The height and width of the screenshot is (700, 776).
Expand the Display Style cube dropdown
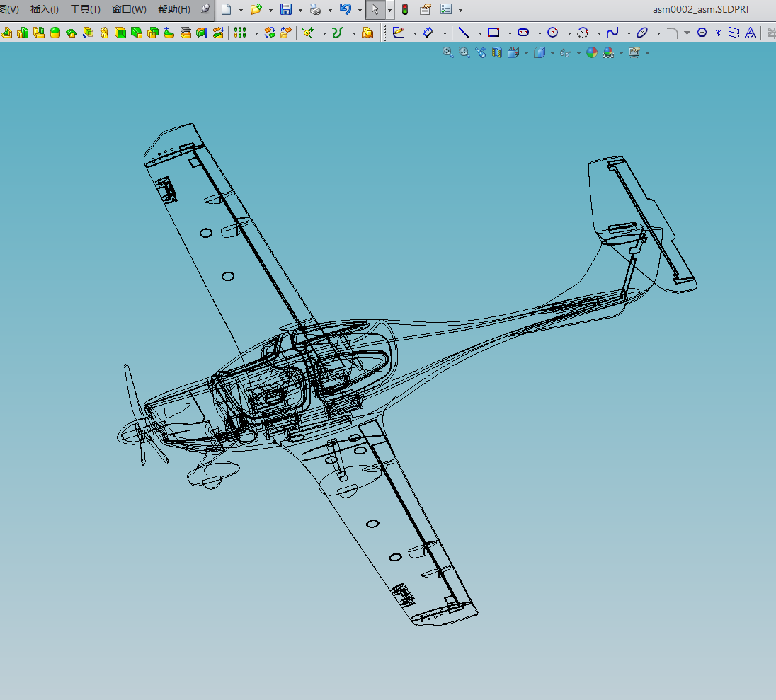click(x=552, y=53)
